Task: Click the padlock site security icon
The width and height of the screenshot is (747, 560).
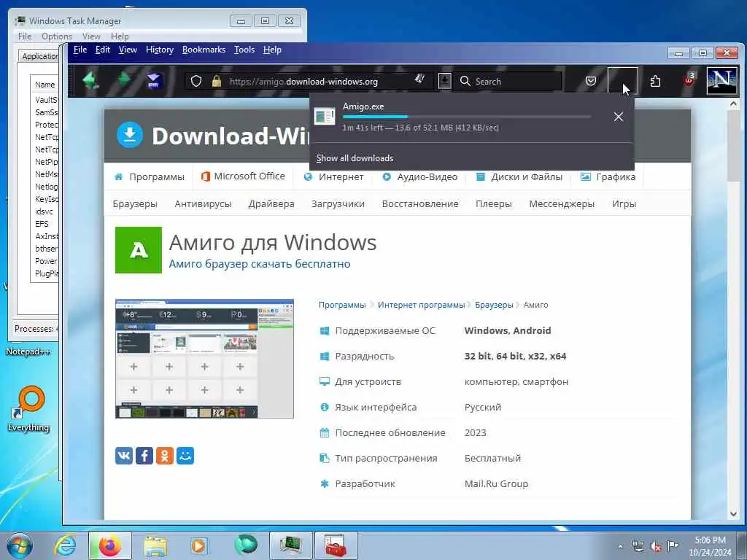Action: coord(216,81)
